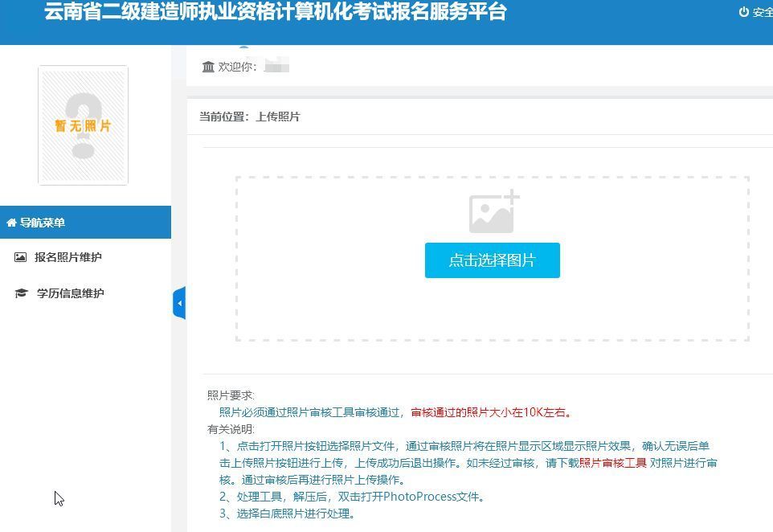Viewport: 773px width, 532px height.
Task: Click the 当前位置：上传照片 breadcrumb text
Action: 249,117
